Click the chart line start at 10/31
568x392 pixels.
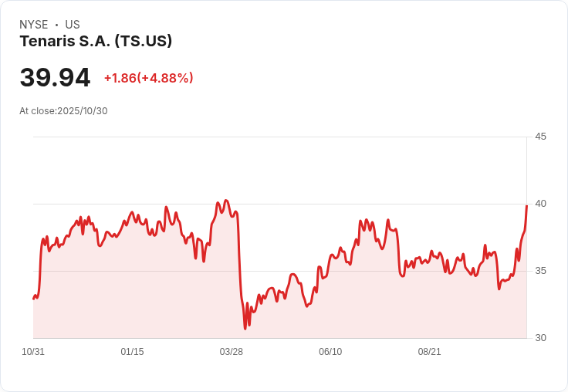pos(34,298)
